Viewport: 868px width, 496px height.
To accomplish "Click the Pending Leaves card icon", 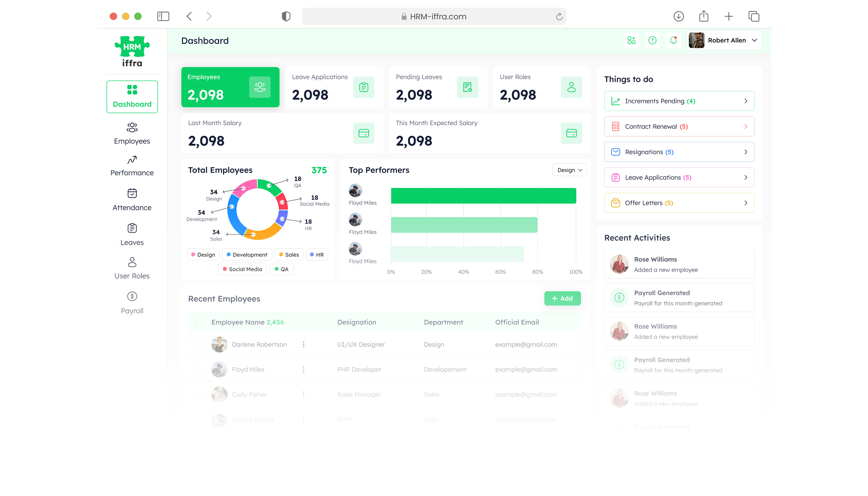I will [x=467, y=87].
